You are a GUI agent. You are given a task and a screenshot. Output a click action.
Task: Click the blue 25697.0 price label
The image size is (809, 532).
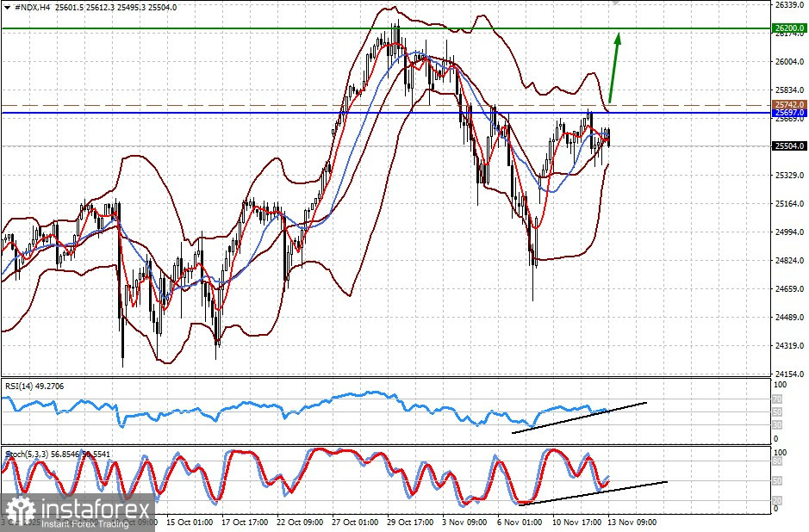click(789, 113)
